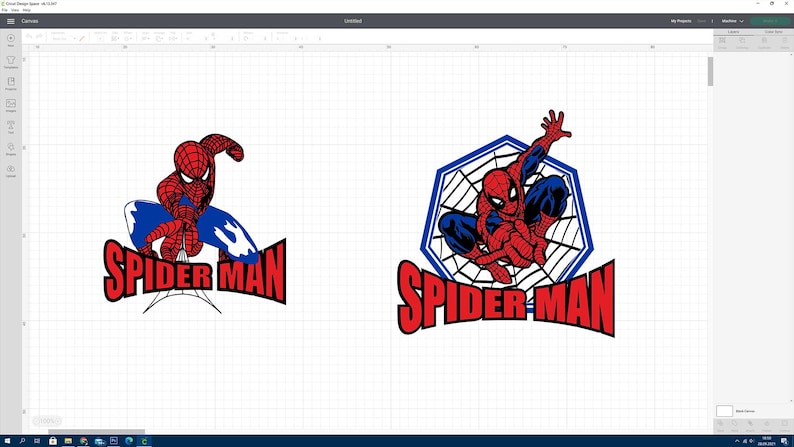Open Photoshop from the taskbar
Image resolution: width=794 pixels, height=447 pixels.
[113, 441]
